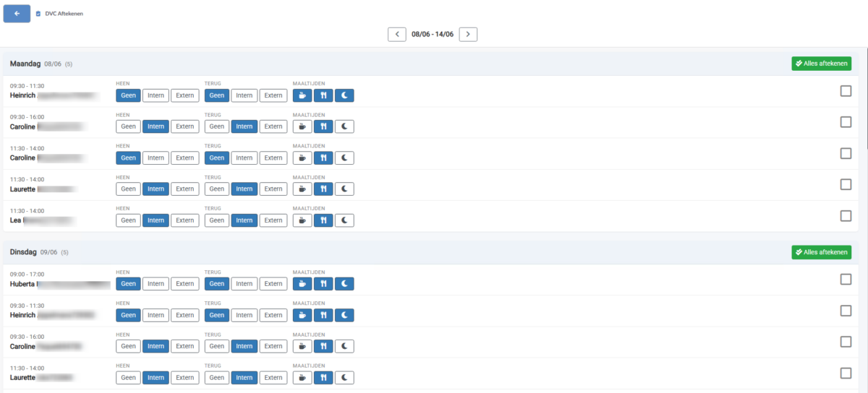The height and width of the screenshot is (393, 868).
Task: Go back using the blue arrow button
Action: (x=17, y=13)
